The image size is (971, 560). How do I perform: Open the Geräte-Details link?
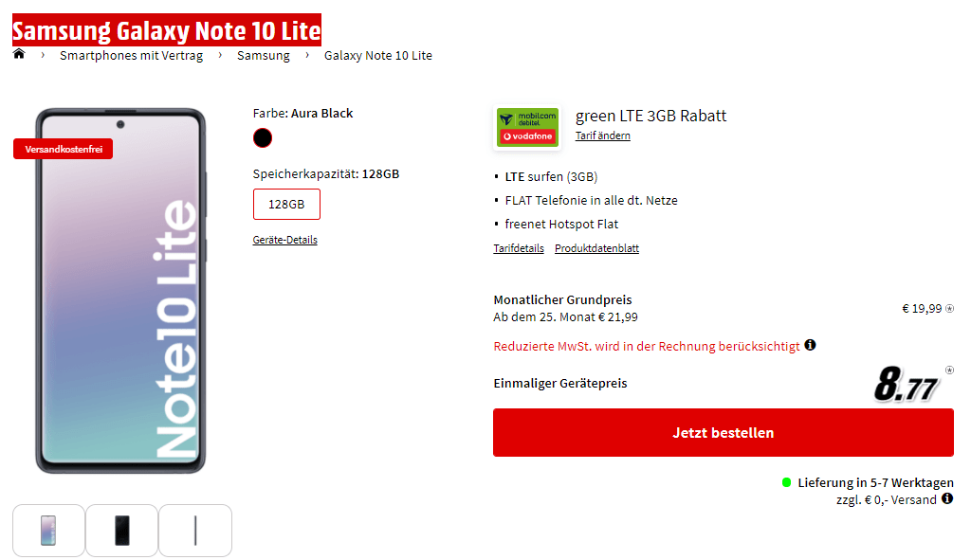click(x=284, y=240)
